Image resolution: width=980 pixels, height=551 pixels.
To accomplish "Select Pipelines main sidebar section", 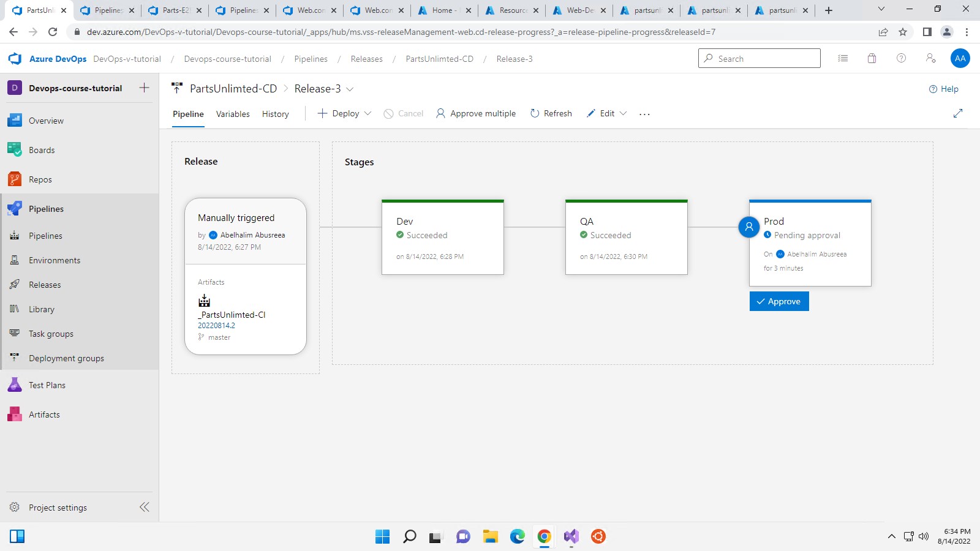I will (x=46, y=209).
